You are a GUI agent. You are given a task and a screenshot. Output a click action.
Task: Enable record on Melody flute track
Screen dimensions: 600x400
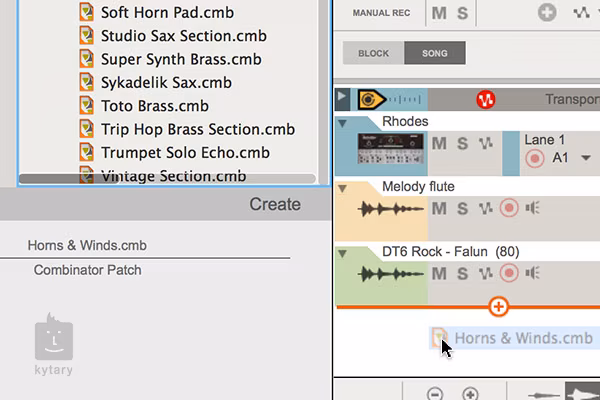click(509, 208)
